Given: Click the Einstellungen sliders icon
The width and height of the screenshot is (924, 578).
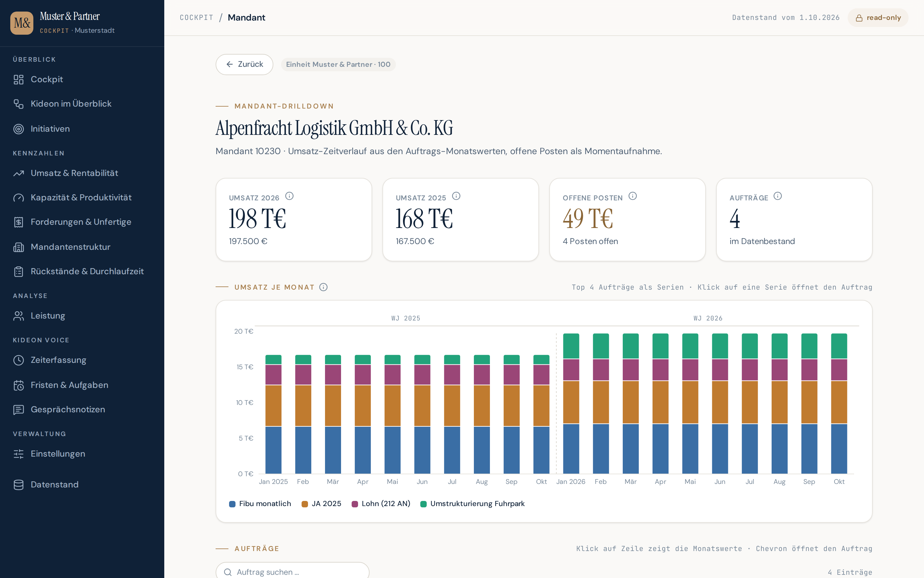Looking at the screenshot, I should [18, 454].
